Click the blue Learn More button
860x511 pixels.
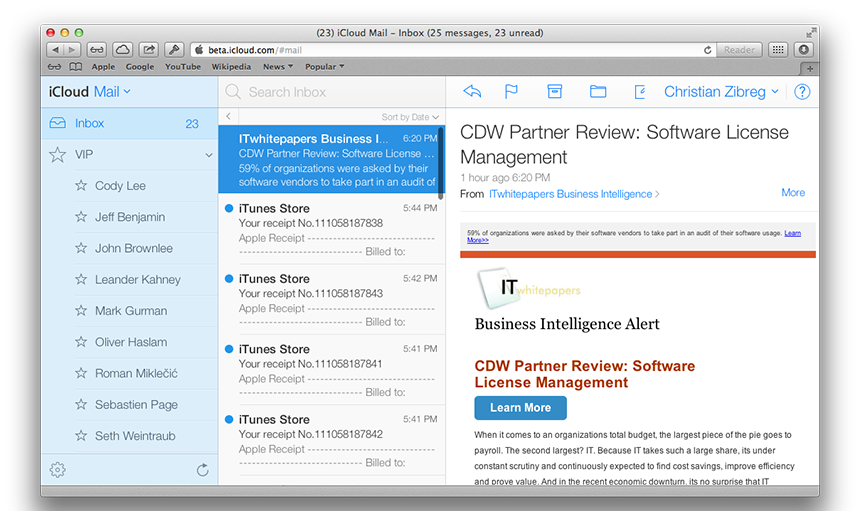[x=520, y=407]
